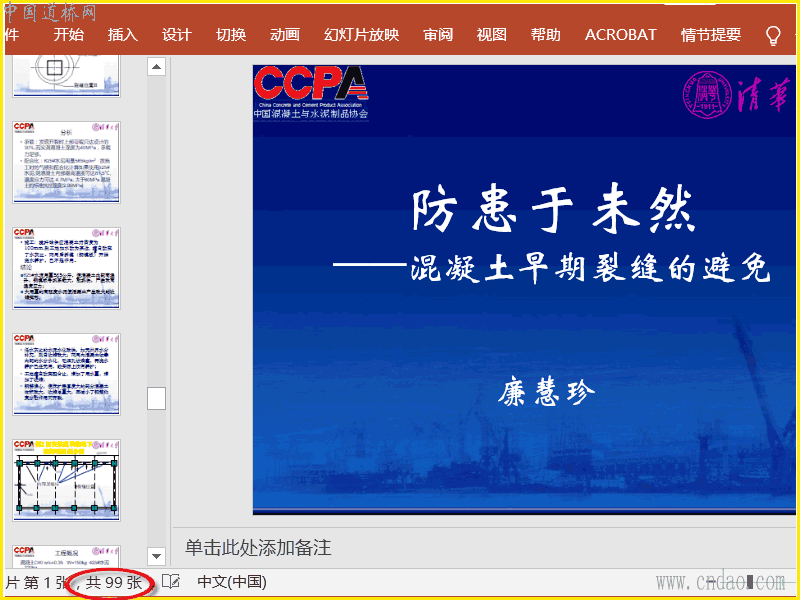This screenshot has width=800, height=600.
Task: Click the spell-check notes icon in status bar
Action: click(171, 582)
